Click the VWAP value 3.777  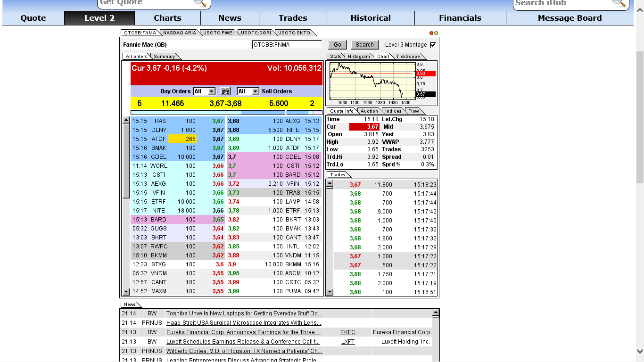[427, 142]
